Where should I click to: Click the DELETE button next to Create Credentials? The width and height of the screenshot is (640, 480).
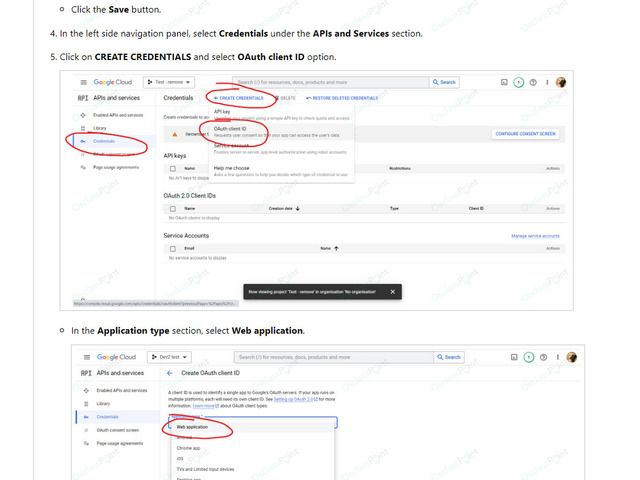point(285,98)
